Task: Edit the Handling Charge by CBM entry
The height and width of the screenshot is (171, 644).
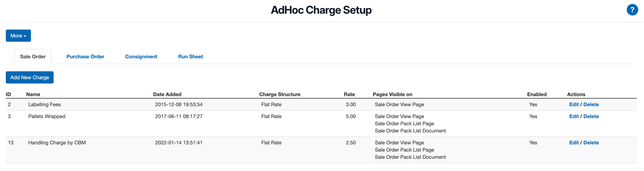Action: point(574,143)
